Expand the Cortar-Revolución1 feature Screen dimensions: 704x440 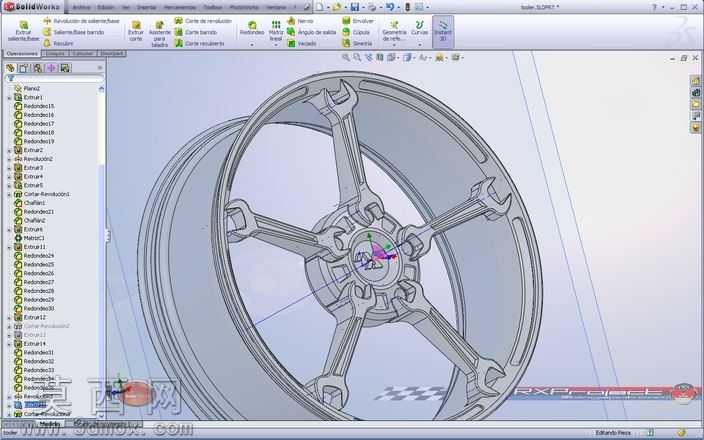pos(9,194)
